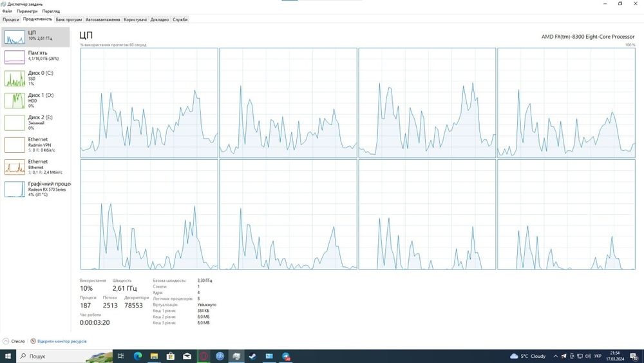Open Диск 2 (E:) removable drive graph
644x363 pixels.
[35, 123]
